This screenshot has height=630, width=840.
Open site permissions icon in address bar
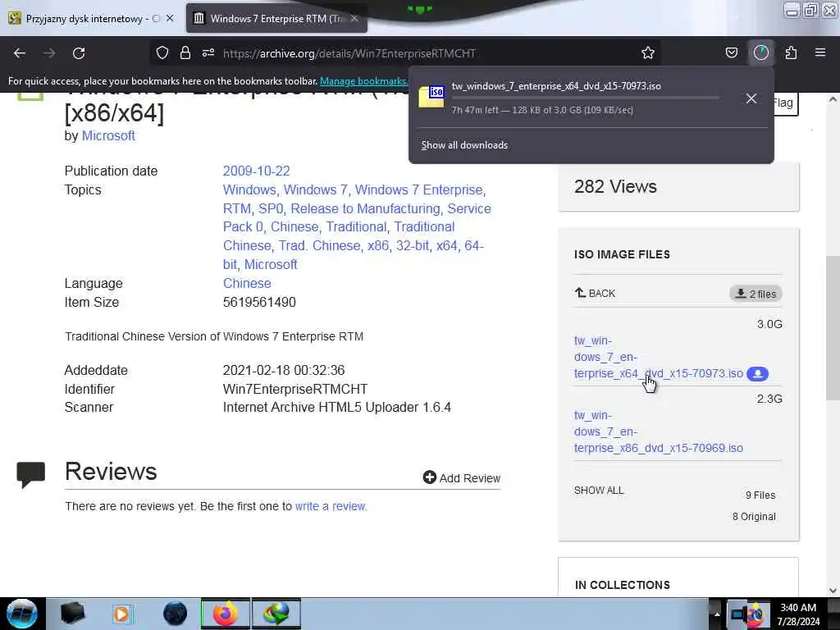[x=208, y=52]
